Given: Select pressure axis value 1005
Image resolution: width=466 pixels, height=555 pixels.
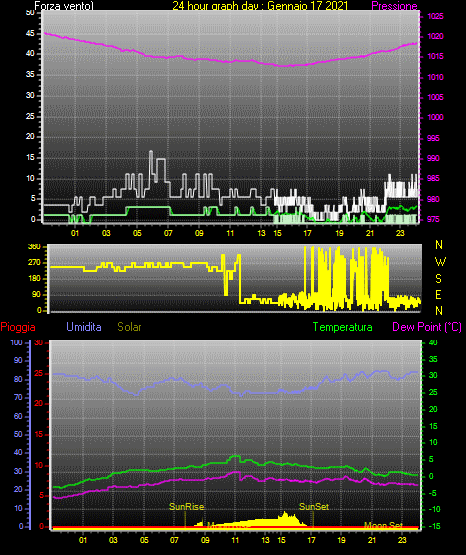Looking at the screenshot, I should 435,97.
